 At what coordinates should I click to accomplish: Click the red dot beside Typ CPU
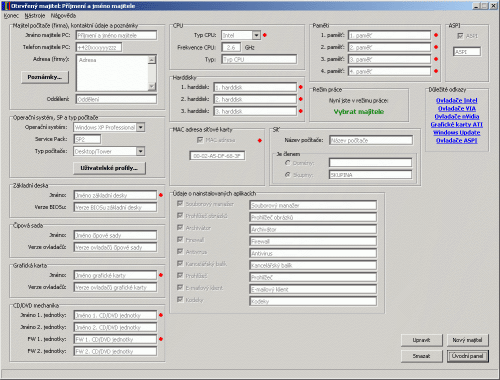click(265, 35)
